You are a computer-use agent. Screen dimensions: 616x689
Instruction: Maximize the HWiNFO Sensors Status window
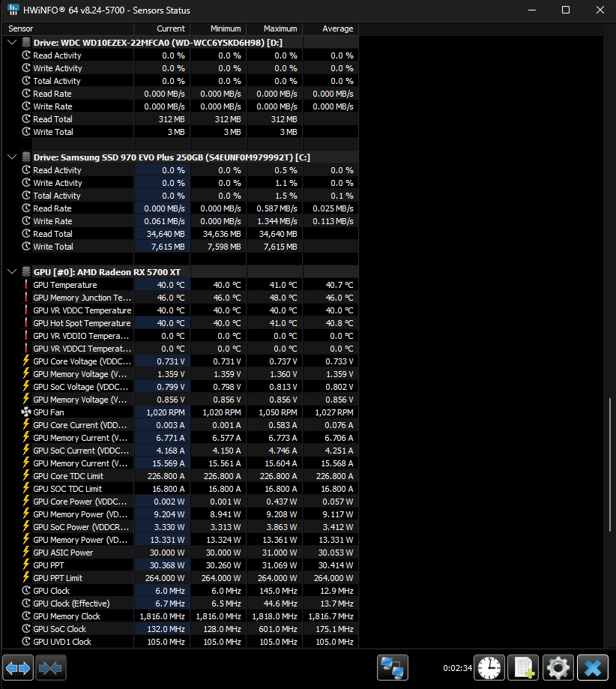pos(566,10)
